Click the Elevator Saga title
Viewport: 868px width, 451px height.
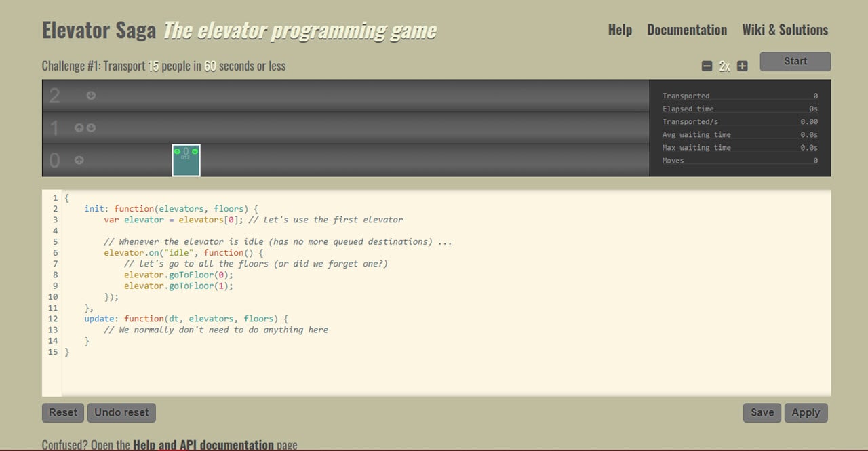click(x=99, y=31)
